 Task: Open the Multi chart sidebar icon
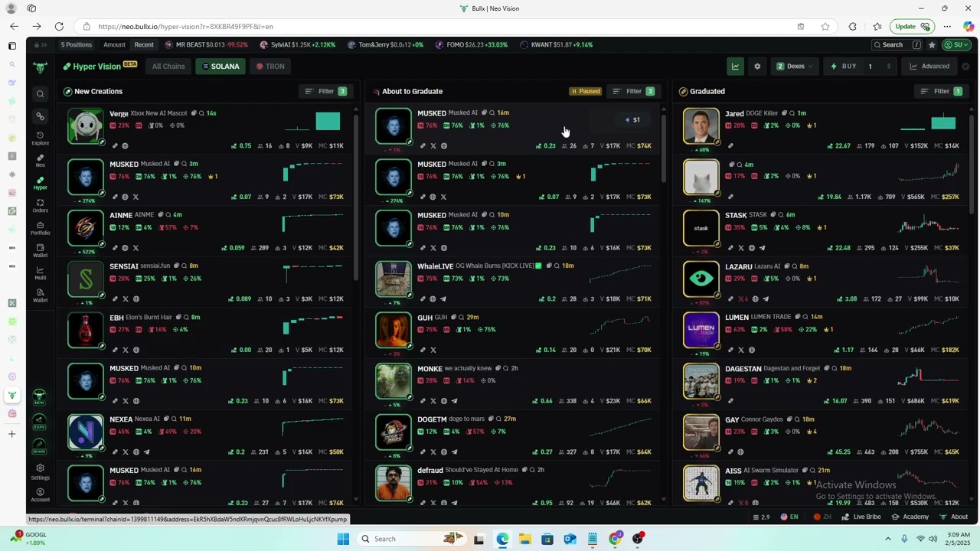coord(40,273)
